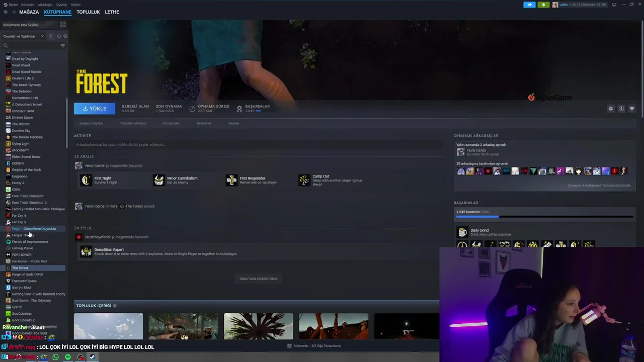Image resolution: width=644 pixels, height=362 pixels.
Task: Switch to the TOPLULUK tab
Action: 88,12
